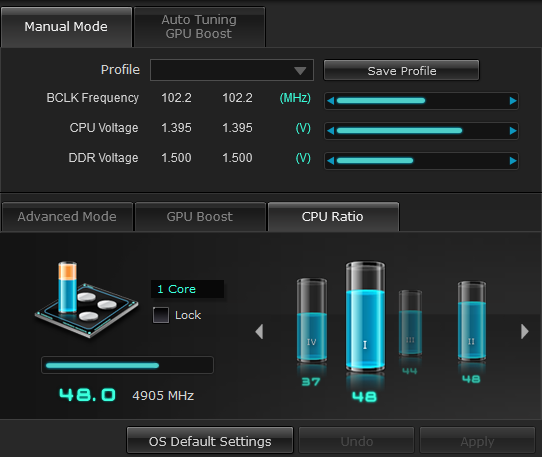Click the BCLK Frequency slider track
This screenshot has width=542, height=457.
(x=421, y=101)
